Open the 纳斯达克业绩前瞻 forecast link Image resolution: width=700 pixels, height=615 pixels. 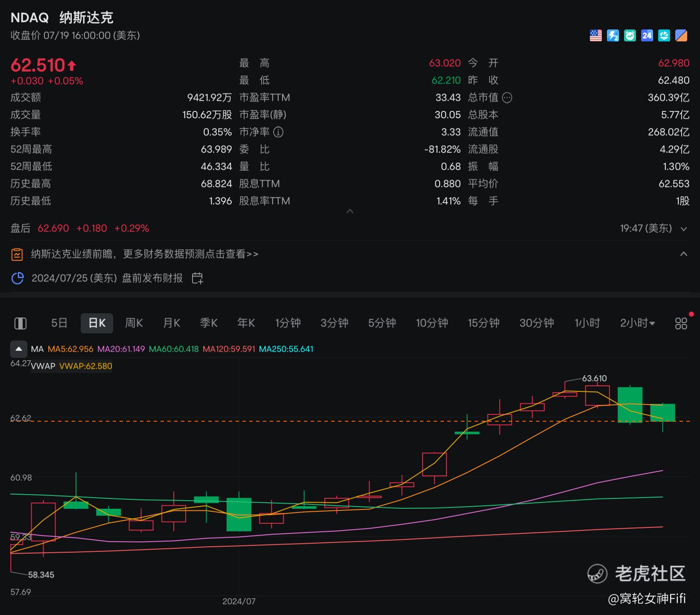[x=145, y=254]
